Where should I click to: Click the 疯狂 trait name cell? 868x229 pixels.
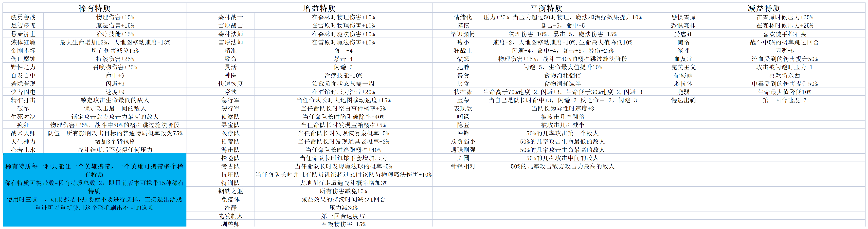23,125
